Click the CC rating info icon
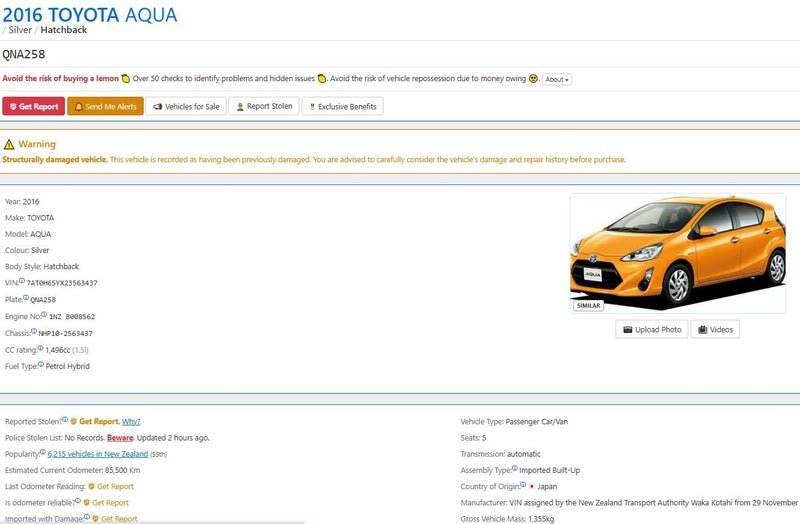 pos(40,348)
